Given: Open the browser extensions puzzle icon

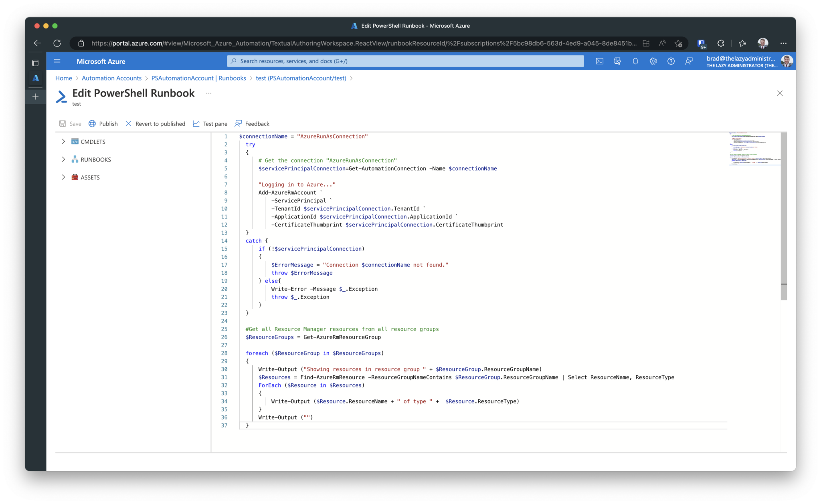Looking at the screenshot, I should [x=721, y=43].
